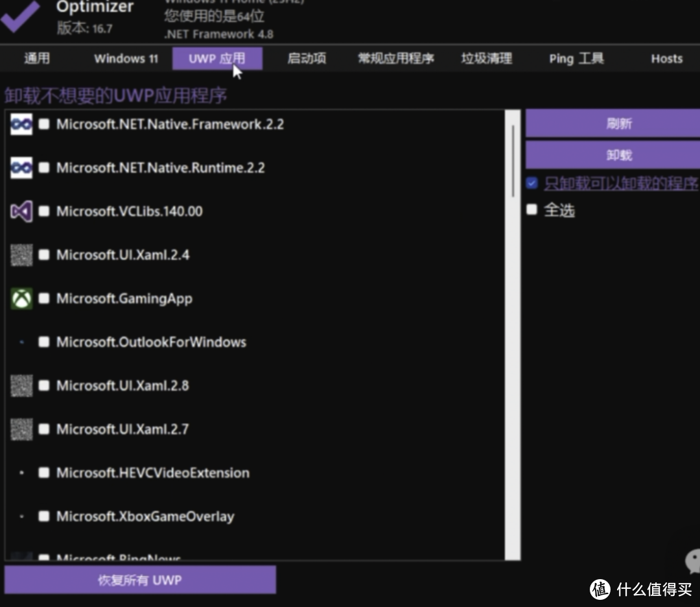Screen dimensions: 700x607
Task: Click the Microsoft.GamingApp label text
Action: [x=124, y=298]
